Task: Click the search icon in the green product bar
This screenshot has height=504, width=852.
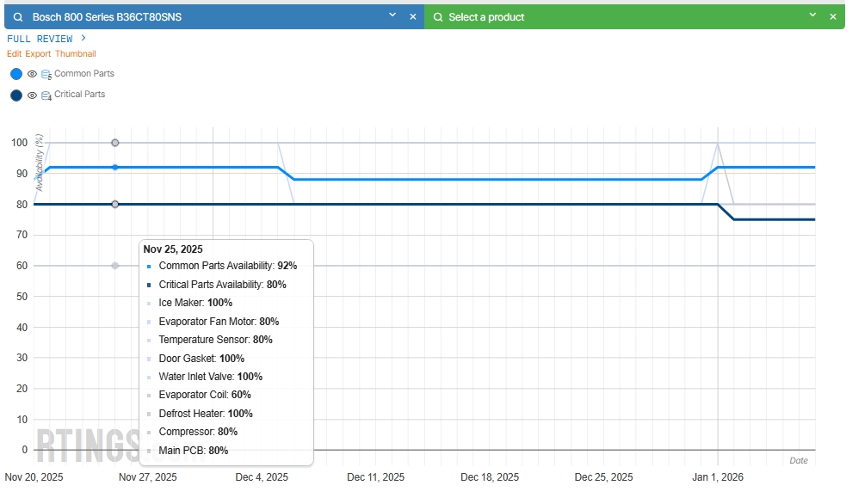Action: 438,17
